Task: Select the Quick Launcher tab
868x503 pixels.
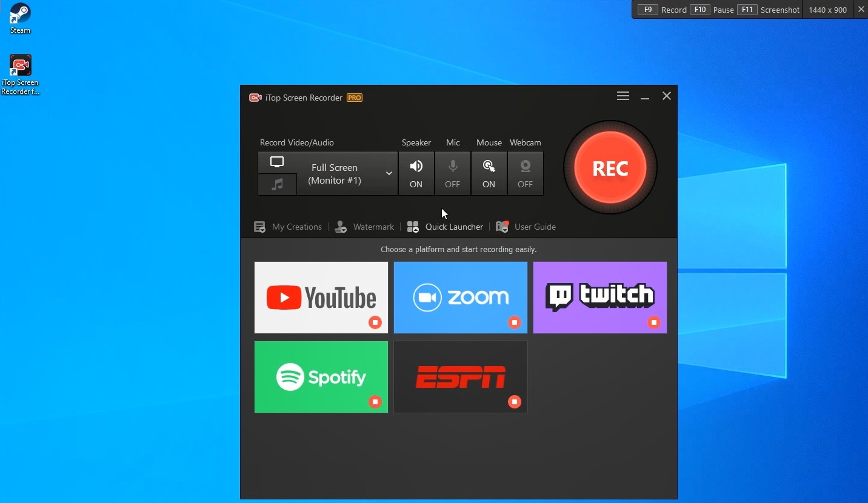Action: tap(446, 227)
